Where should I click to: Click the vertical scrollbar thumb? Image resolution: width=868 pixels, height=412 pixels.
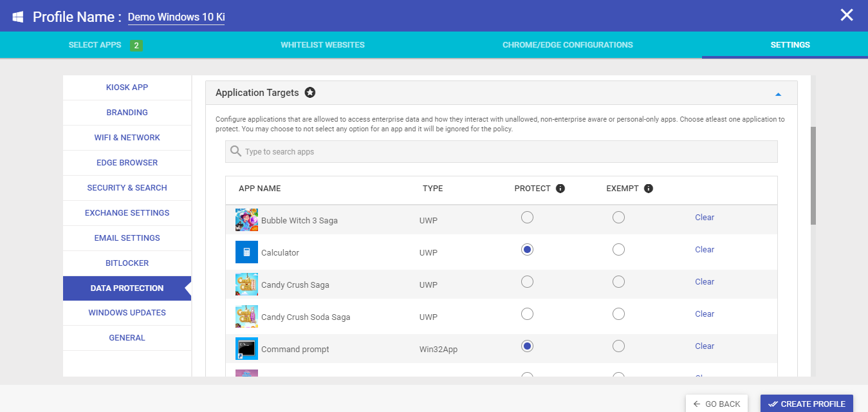click(x=813, y=175)
